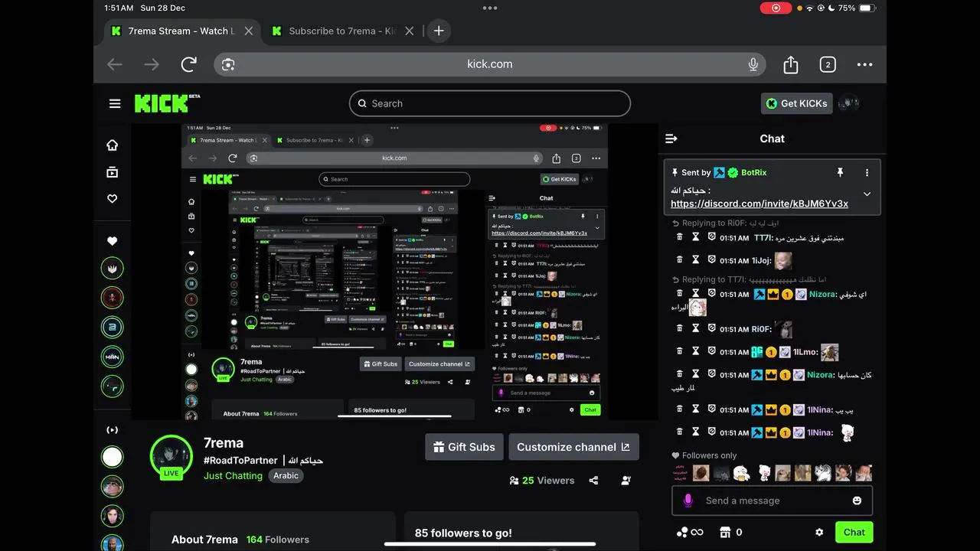Click the live stream video player
980x551 pixels.
(394, 272)
